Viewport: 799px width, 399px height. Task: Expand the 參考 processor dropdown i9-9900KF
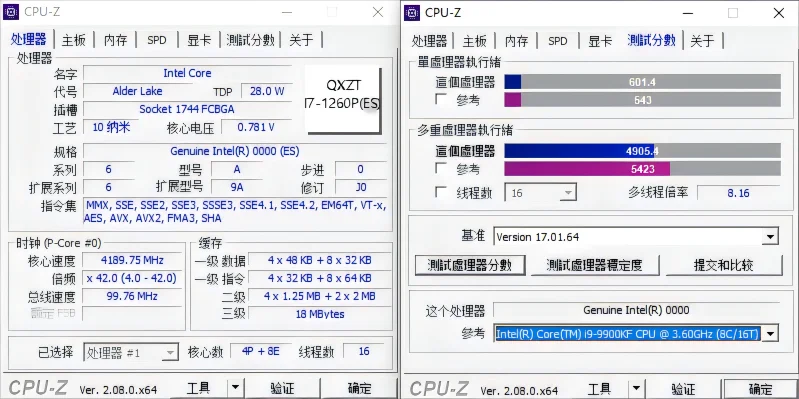(x=770, y=334)
